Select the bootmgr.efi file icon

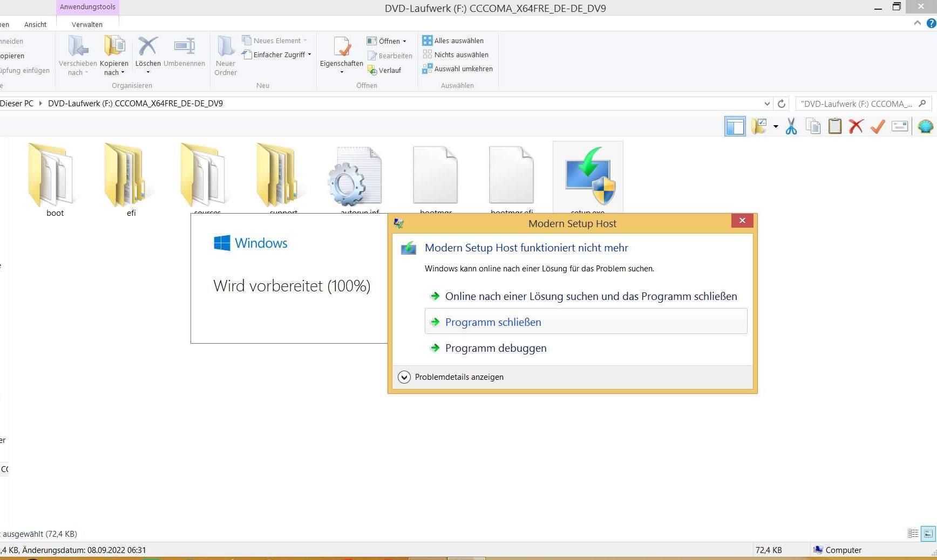511,175
